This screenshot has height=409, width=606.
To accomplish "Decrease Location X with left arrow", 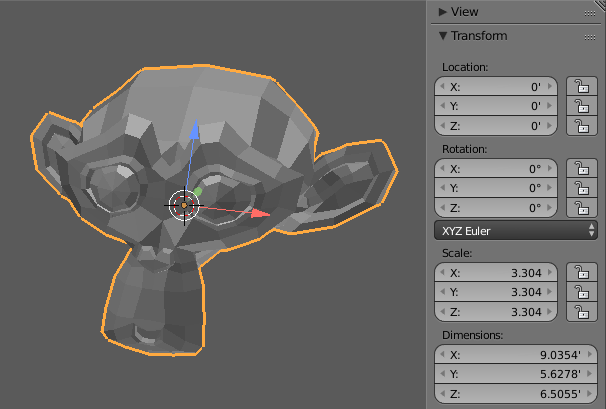I will (443, 87).
